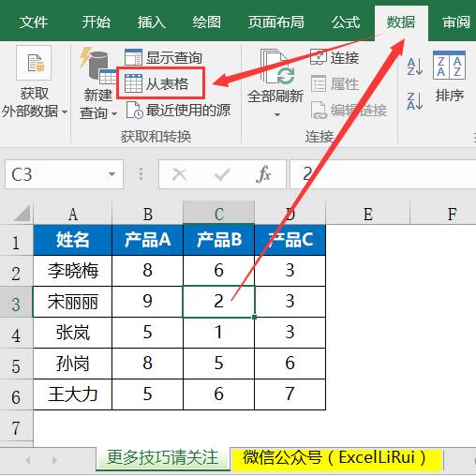Viewport: 476px width, 476px height.
Task: Select the 更多技巧请关注 sheet tab
Action: (162, 458)
